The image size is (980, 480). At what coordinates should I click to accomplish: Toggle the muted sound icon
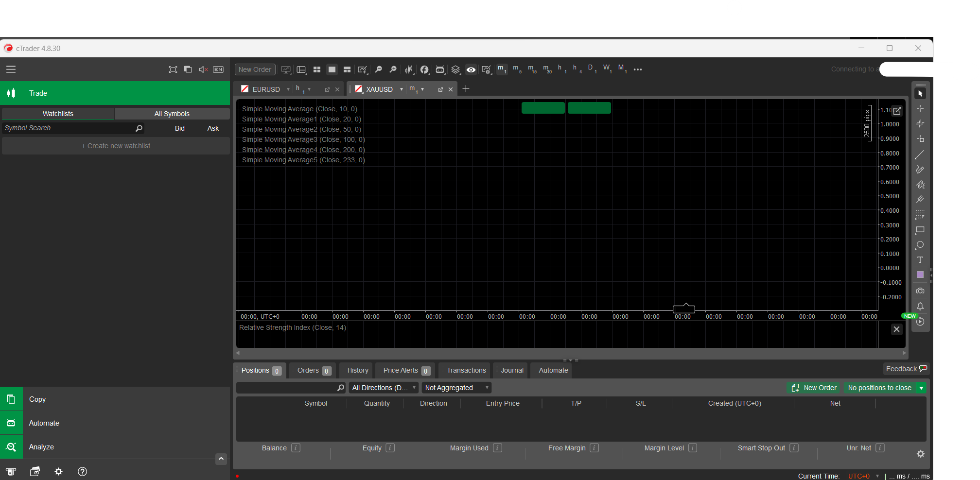(203, 69)
